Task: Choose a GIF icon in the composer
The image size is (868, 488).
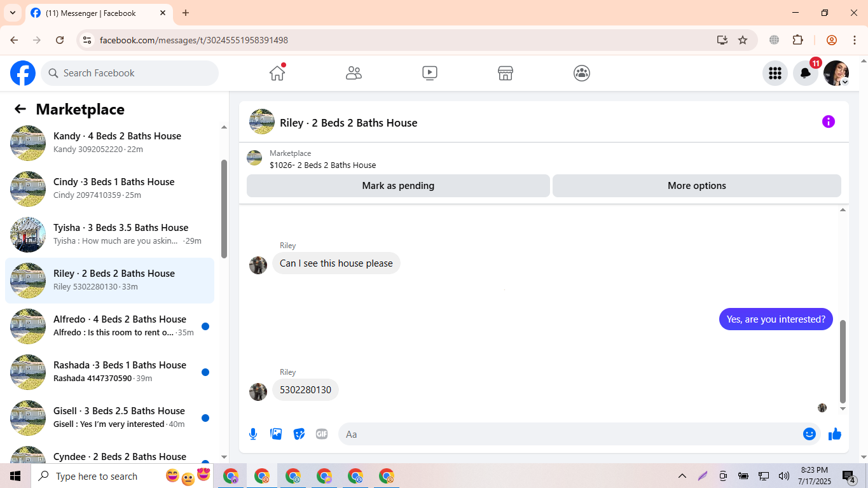Action: tap(322, 434)
